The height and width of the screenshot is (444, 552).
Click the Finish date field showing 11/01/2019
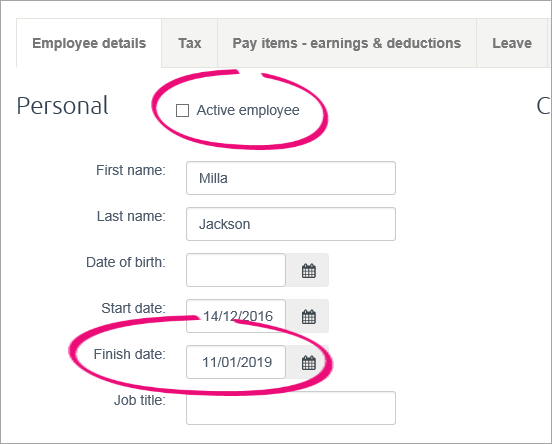pos(236,362)
